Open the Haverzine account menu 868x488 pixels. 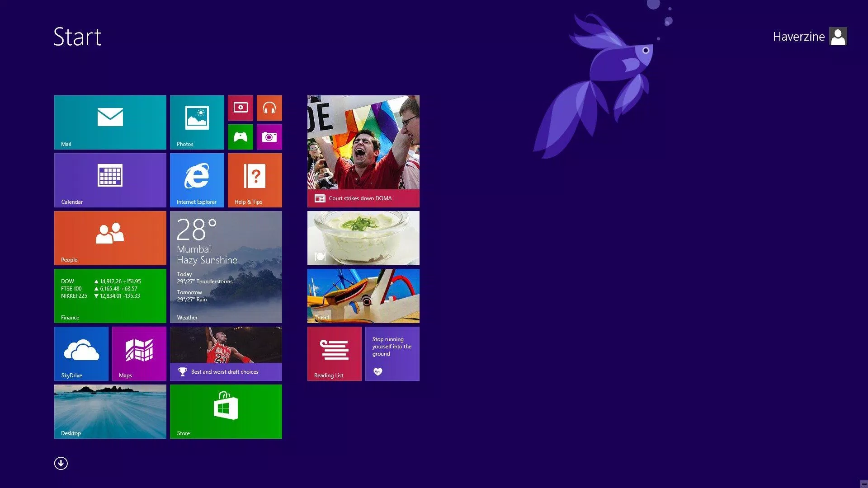tap(809, 37)
